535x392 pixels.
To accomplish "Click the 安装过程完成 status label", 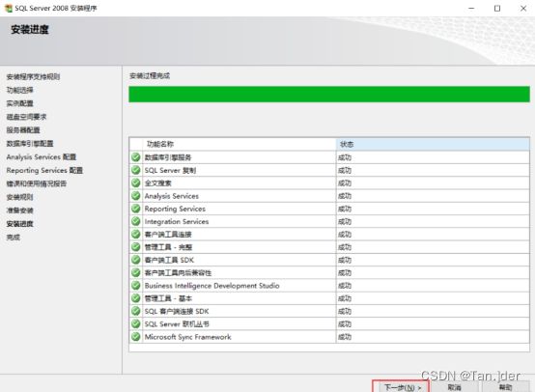I will click(150, 75).
